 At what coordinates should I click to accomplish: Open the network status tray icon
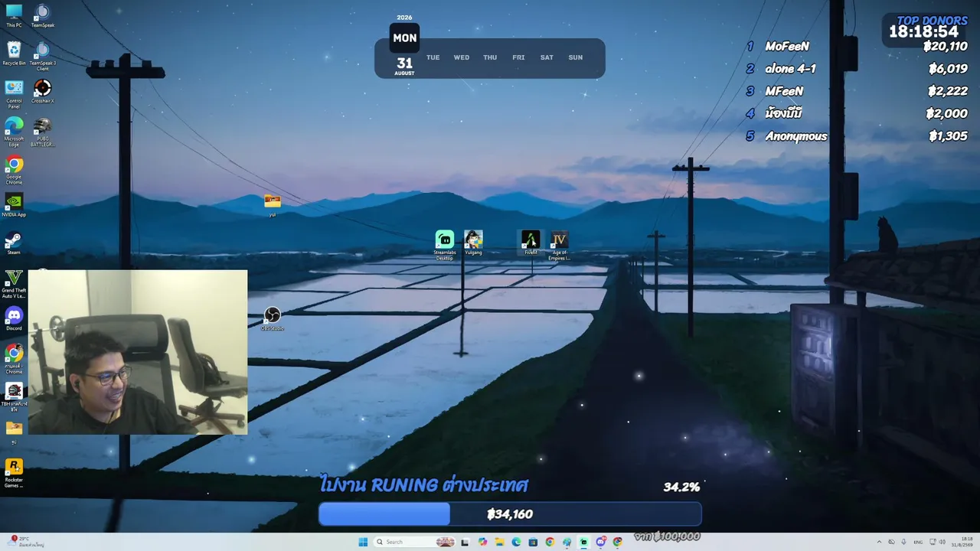932,542
